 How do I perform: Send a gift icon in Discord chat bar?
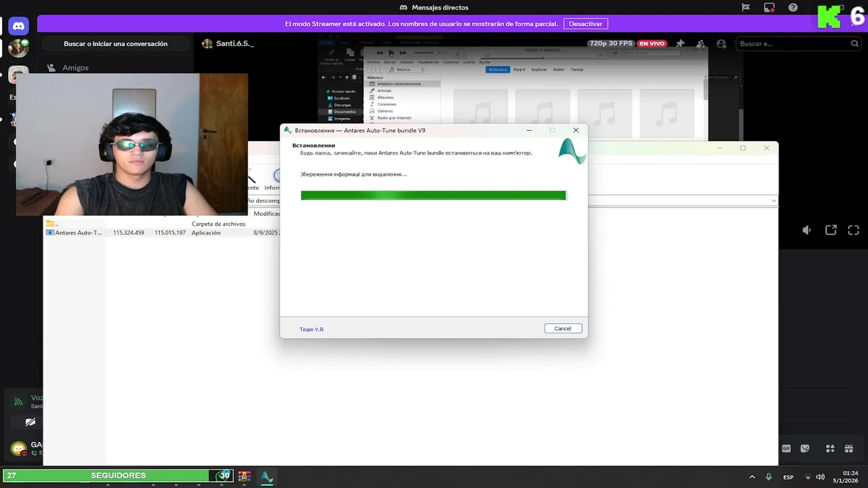[849, 448]
